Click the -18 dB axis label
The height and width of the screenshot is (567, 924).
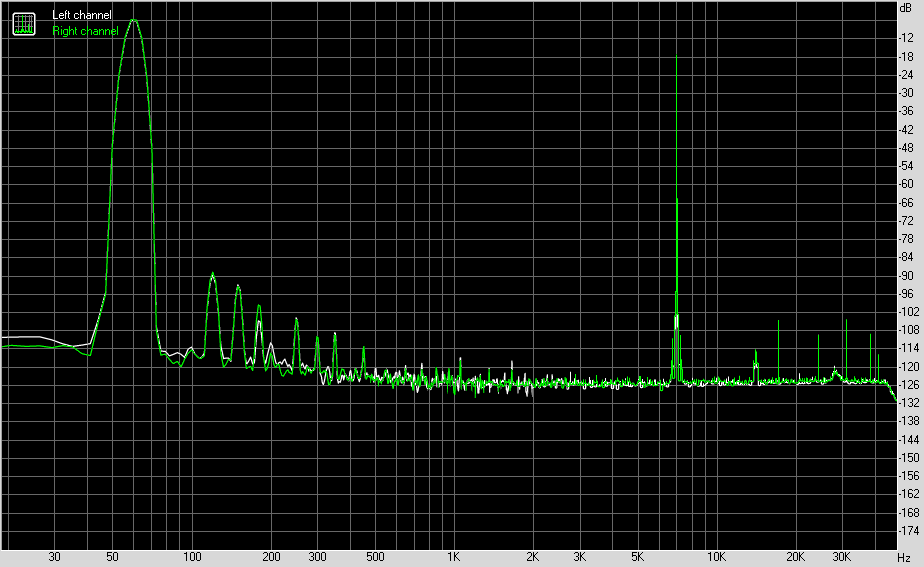point(906,57)
